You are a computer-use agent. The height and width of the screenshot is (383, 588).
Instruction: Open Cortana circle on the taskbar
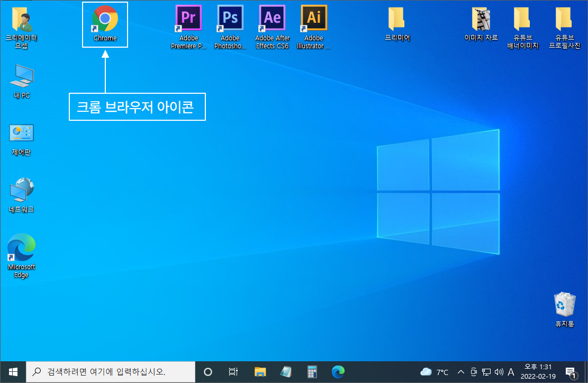click(x=208, y=372)
